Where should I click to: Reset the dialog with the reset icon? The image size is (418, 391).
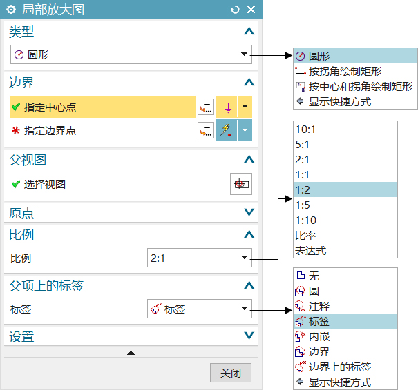point(235,10)
